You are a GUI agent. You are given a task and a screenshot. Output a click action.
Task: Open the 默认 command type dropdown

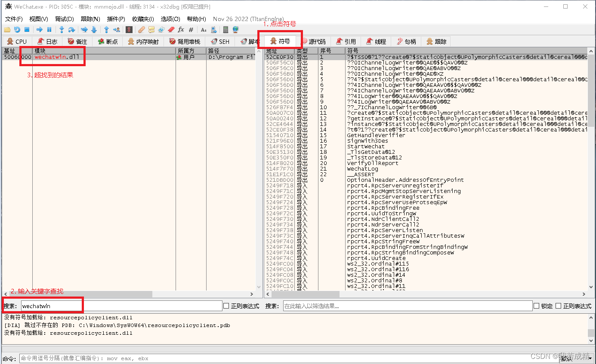(x=577, y=358)
